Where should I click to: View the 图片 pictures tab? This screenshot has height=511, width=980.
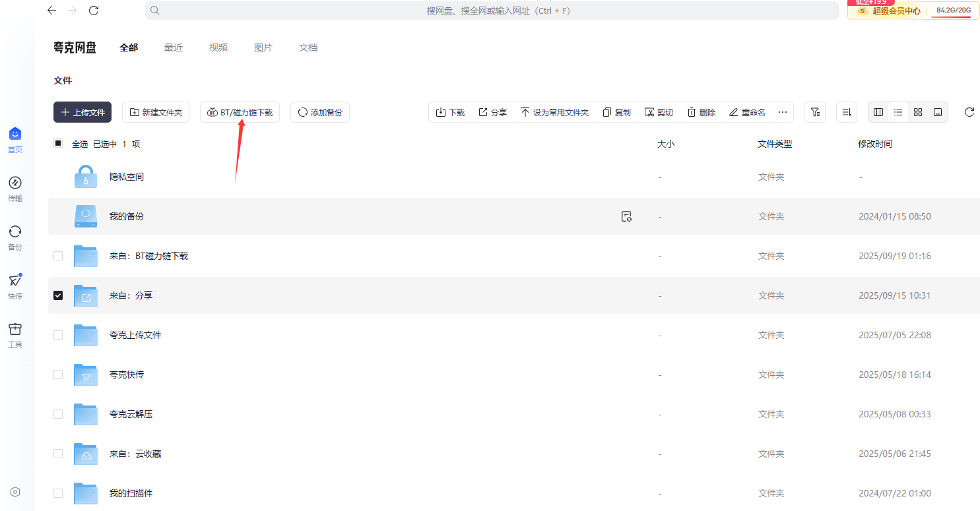(x=263, y=47)
